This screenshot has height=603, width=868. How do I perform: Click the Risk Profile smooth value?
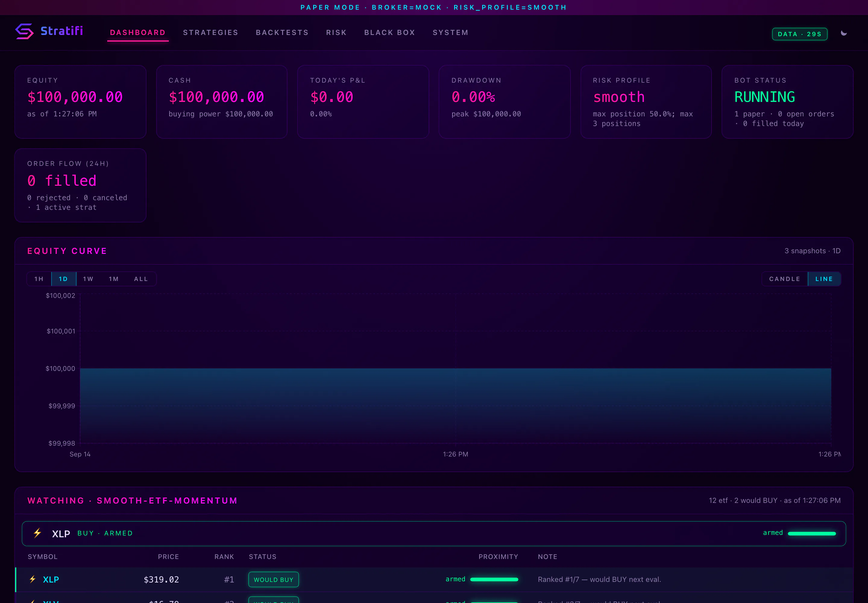point(619,97)
